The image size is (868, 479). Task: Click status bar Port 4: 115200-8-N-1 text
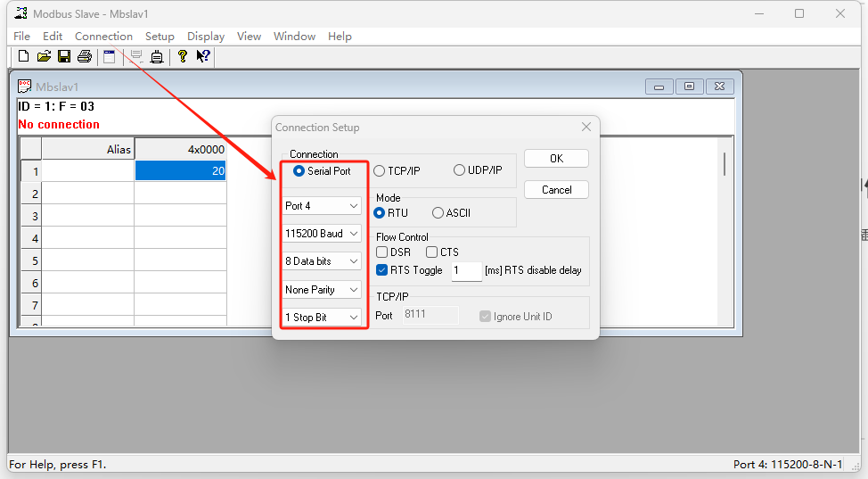pos(788,464)
